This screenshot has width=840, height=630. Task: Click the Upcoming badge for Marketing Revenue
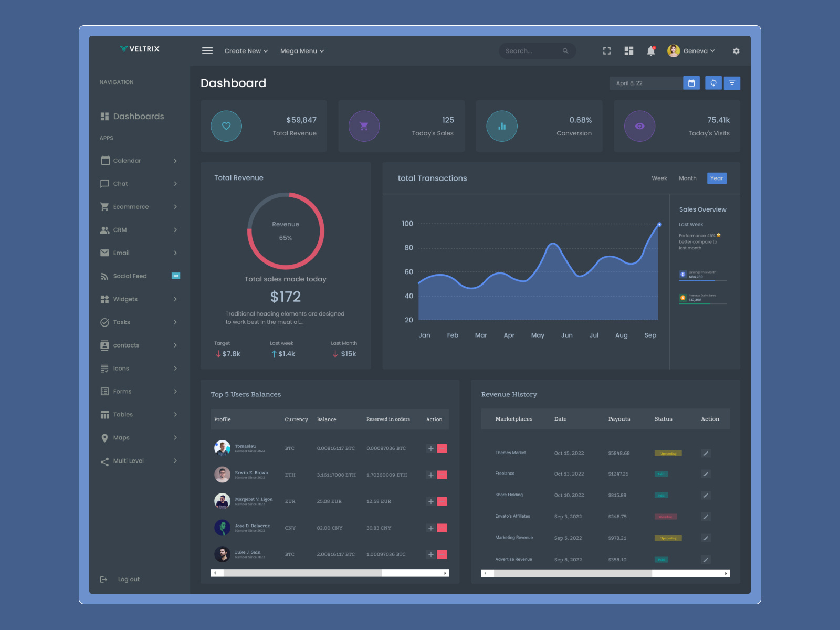[668, 538]
